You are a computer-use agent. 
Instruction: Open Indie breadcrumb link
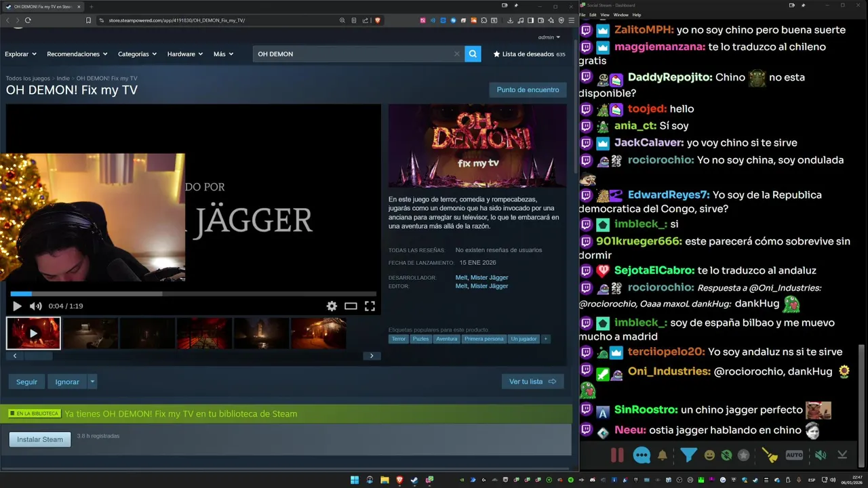[63, 79]
